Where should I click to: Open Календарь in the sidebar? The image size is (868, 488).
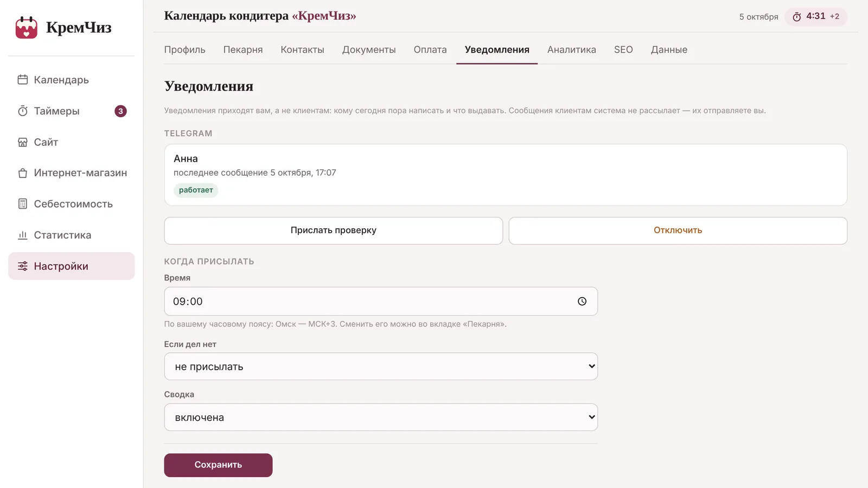point(72,80)
